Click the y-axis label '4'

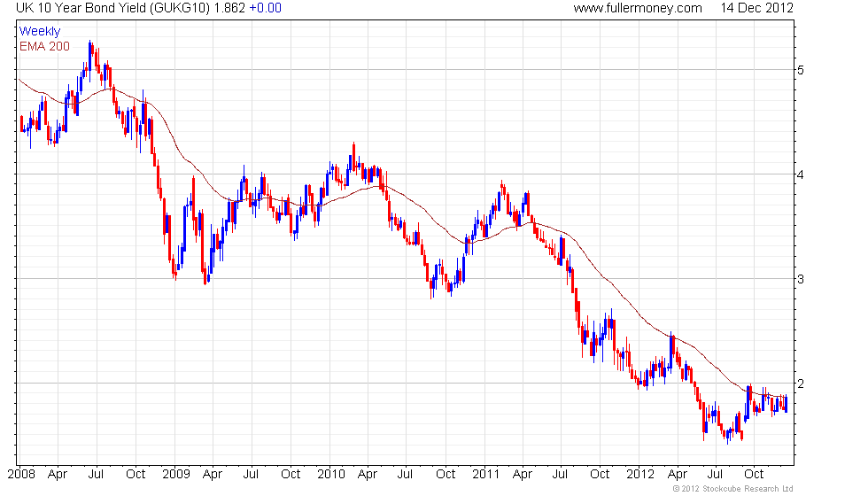click(x=801, y=175)
